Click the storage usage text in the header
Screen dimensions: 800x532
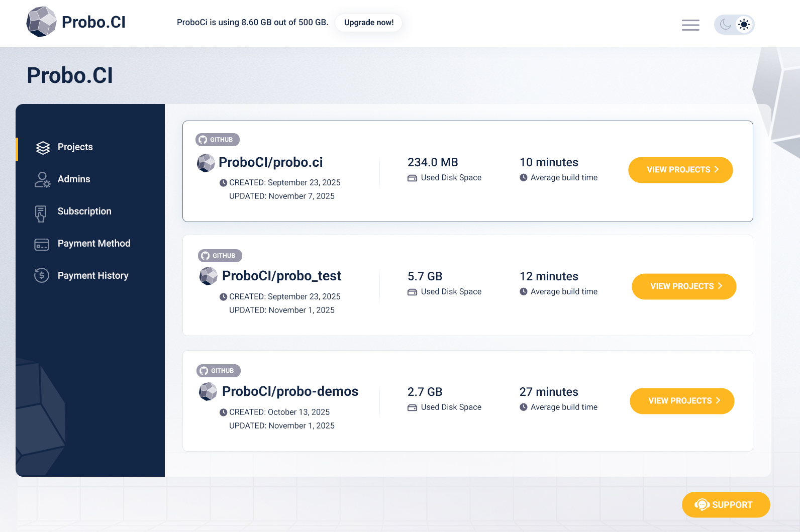(252, 23)
